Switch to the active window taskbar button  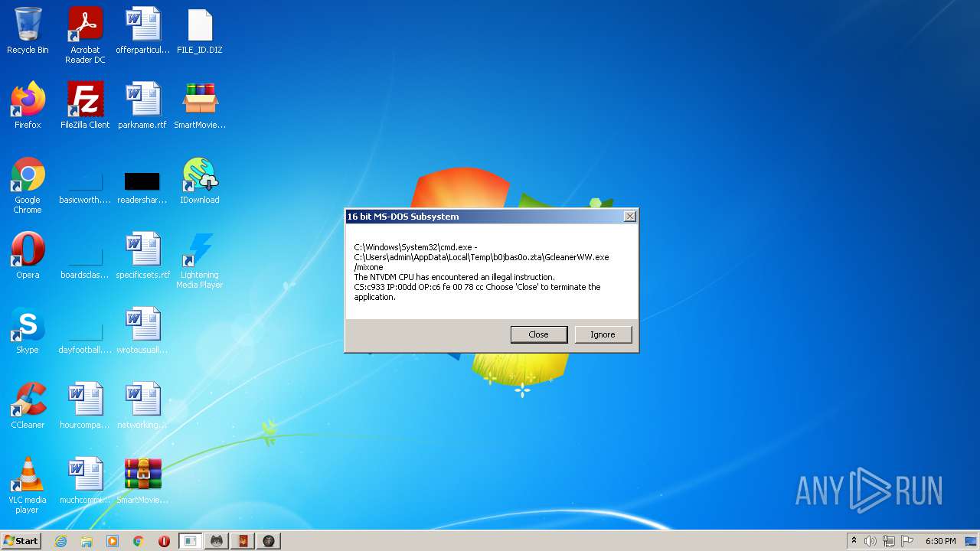click(x=191, y=541)
